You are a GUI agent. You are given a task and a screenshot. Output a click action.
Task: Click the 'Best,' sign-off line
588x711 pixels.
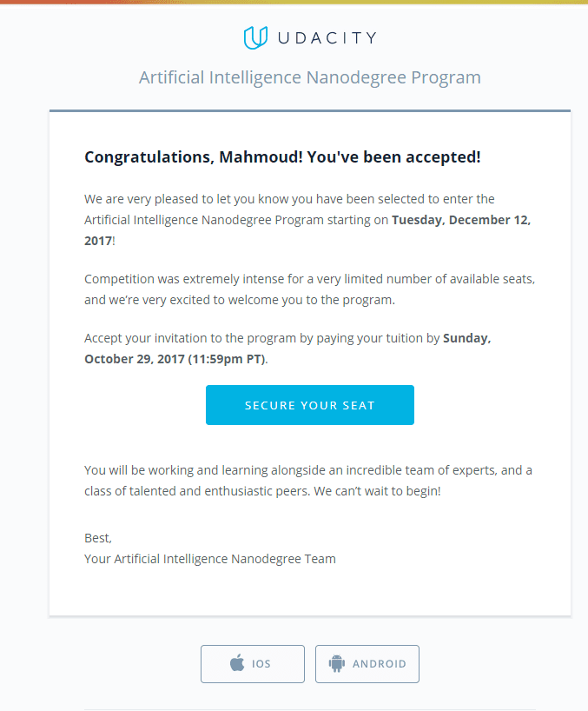click(x=98, y=538)
